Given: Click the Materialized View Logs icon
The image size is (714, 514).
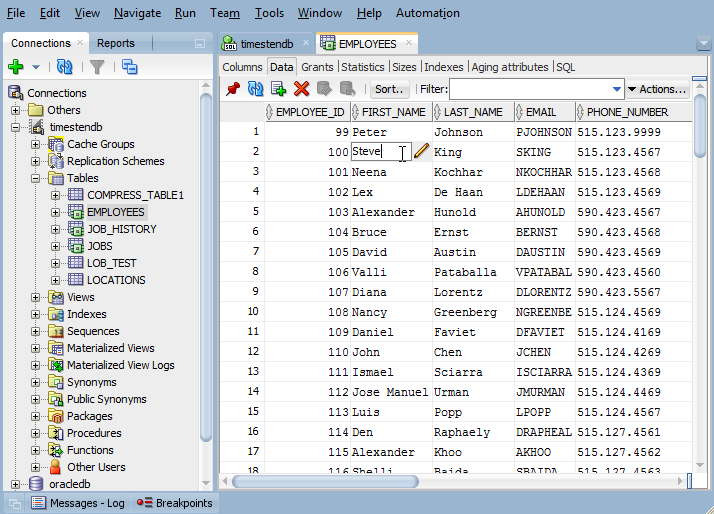Looking at the screenshot, I should 56,365.
